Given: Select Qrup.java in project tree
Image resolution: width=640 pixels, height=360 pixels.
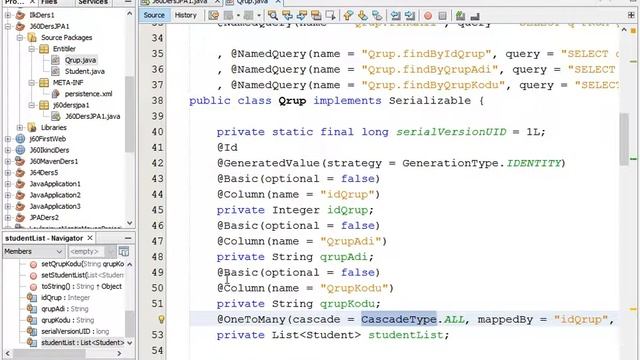Looking at the screenshot, I should (x=80, y=60).
